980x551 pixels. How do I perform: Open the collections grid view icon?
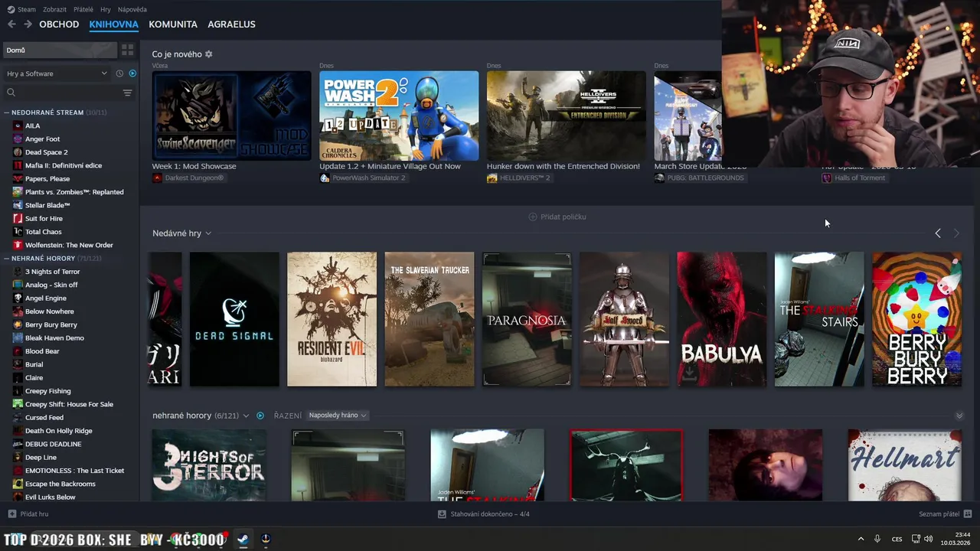[128, 50]
